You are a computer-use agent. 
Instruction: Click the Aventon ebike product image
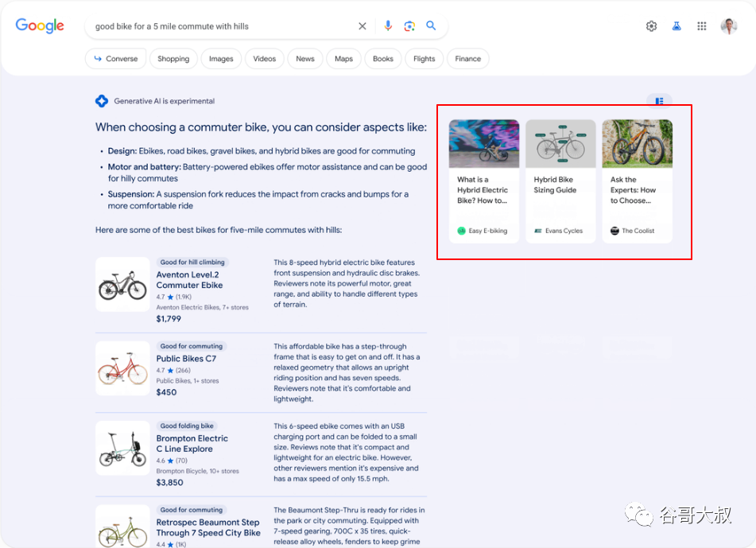[x=122, y=284]
